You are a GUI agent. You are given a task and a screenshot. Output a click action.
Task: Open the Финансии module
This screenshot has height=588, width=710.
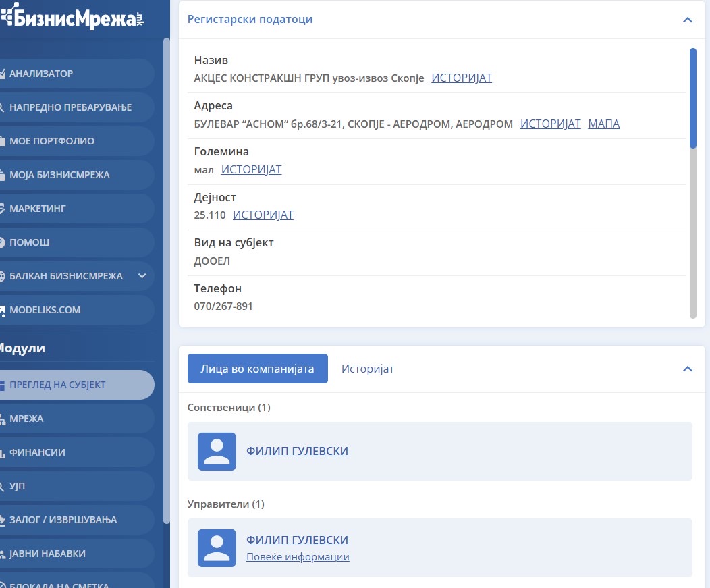tap(37, 452)
